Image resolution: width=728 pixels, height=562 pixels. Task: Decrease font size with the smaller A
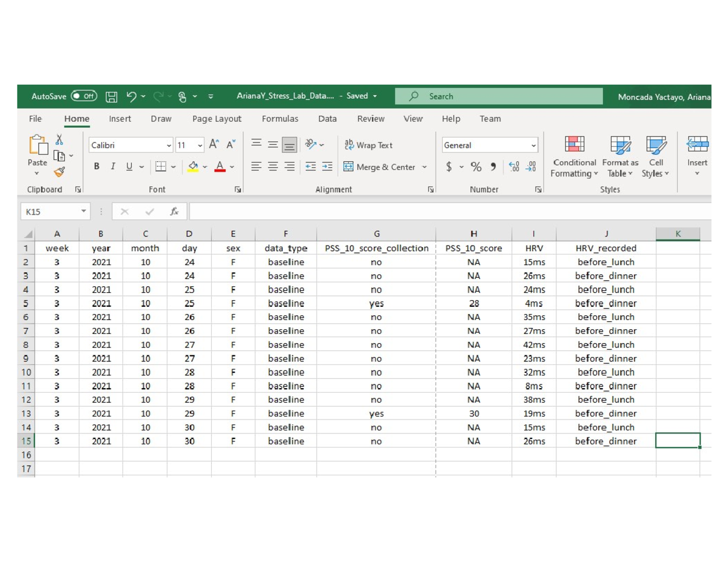point(231,145)
